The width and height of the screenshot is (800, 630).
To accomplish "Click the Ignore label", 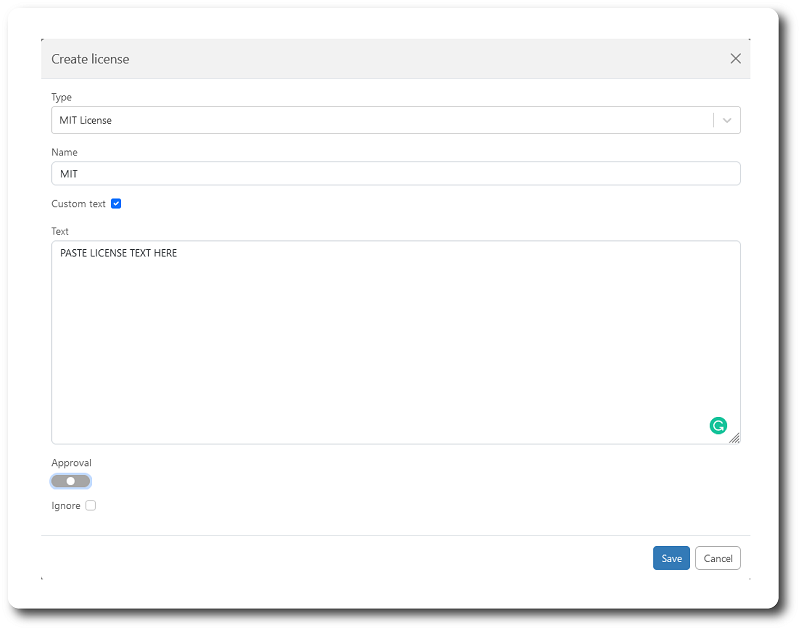I will [66, 506].
